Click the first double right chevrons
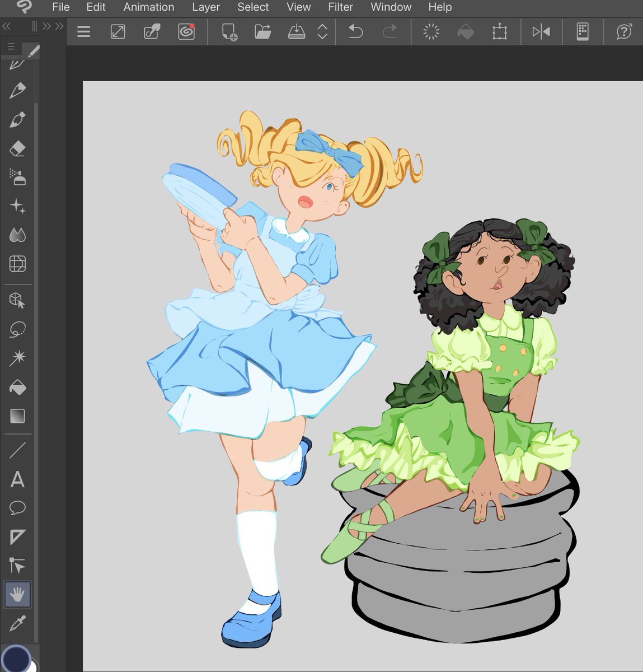Viewport: 643px width, 672px height. 46,26
